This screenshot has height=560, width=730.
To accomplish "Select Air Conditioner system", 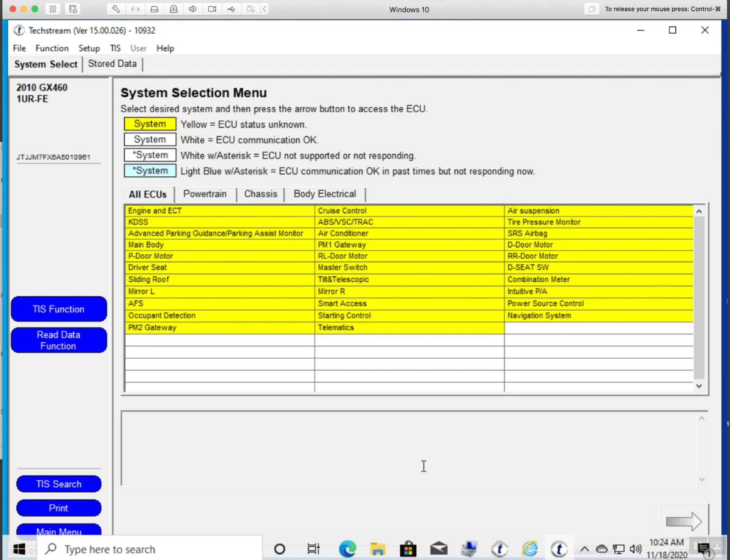I will point(409,233).
